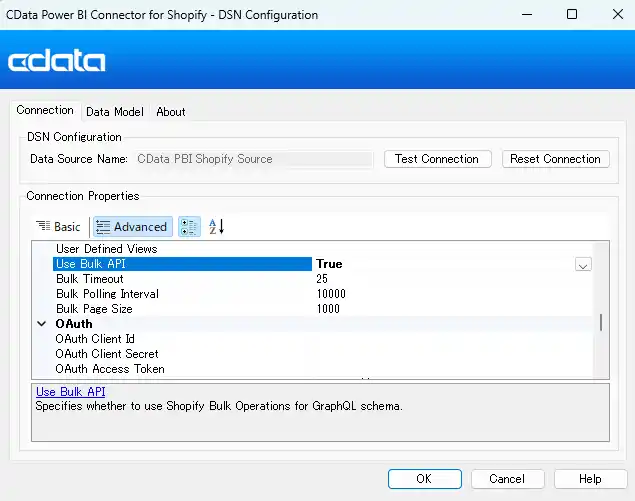The height and width of the screenshot is (501, 635).
Task: Click the Help button
Action: coord(590,479)
